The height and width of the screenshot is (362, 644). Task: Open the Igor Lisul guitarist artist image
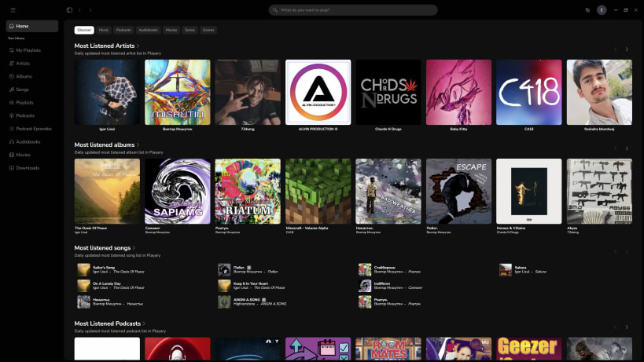107,92
